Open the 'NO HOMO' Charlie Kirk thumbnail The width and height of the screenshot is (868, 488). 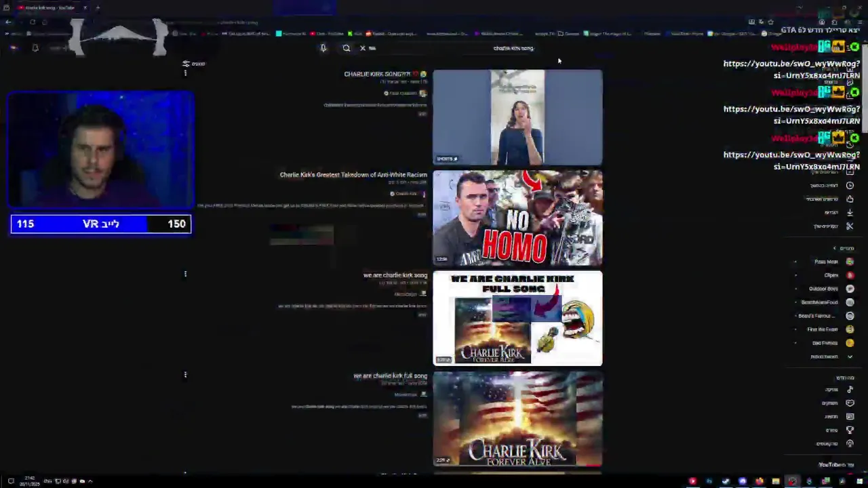pos(517,218)
